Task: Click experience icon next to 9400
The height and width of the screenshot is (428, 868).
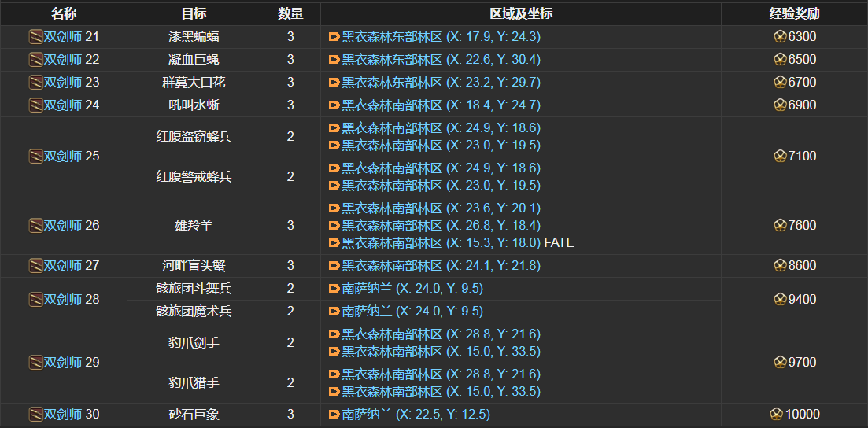Action: tap(780, 300)
